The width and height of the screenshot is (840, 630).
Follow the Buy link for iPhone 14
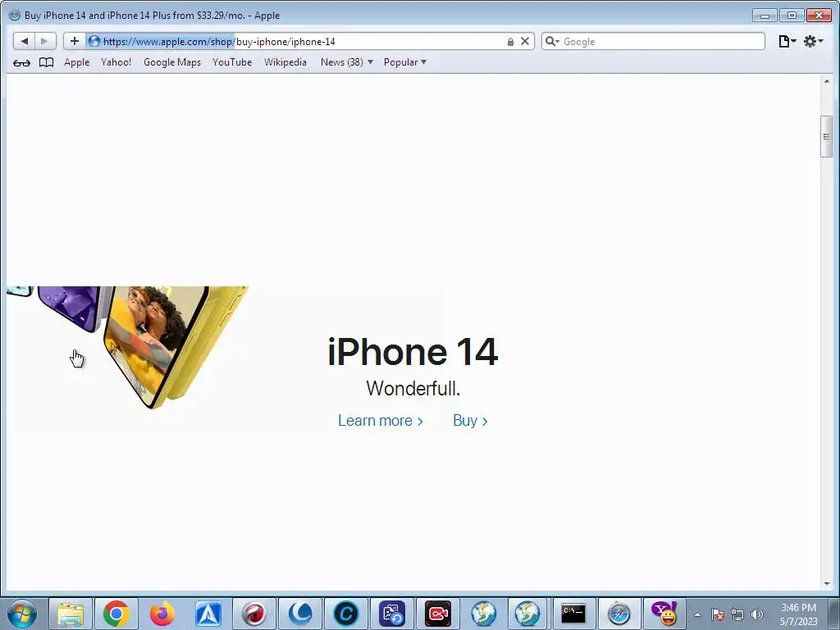point(470,421)
